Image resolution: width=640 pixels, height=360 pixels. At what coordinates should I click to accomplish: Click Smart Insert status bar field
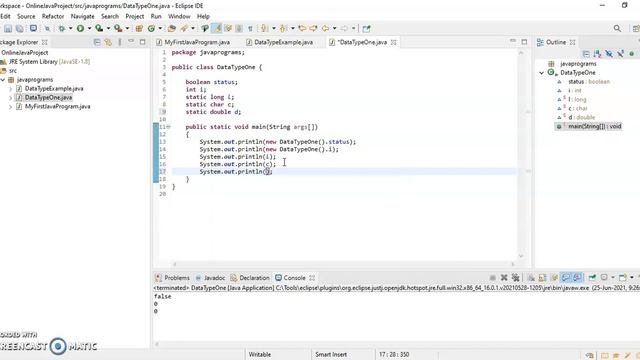click(x=331, y=355)
